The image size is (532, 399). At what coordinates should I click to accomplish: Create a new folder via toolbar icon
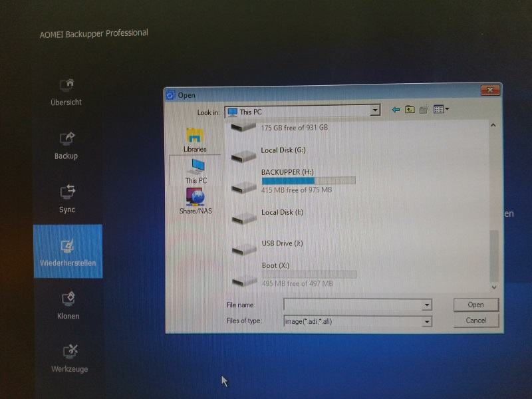(x=424, y=110)
